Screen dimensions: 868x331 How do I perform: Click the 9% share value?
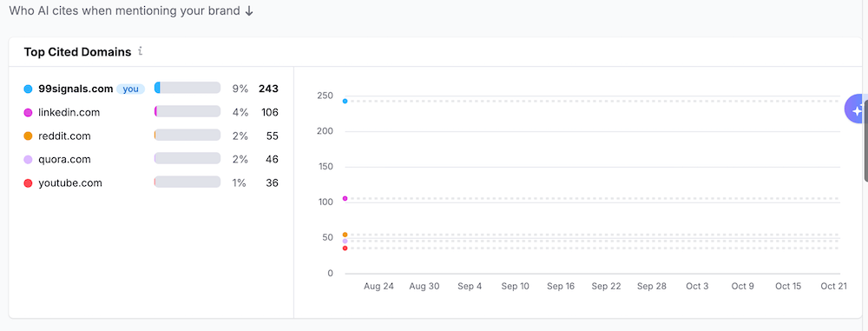240,89
